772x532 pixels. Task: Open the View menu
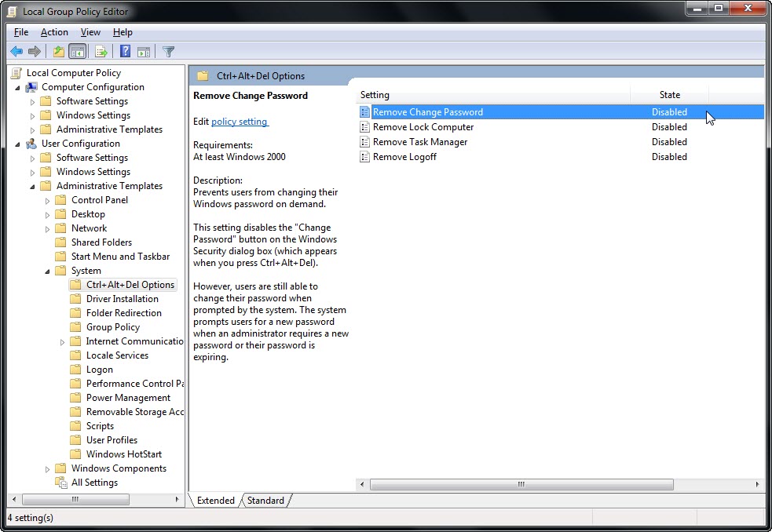pos(90,32)
